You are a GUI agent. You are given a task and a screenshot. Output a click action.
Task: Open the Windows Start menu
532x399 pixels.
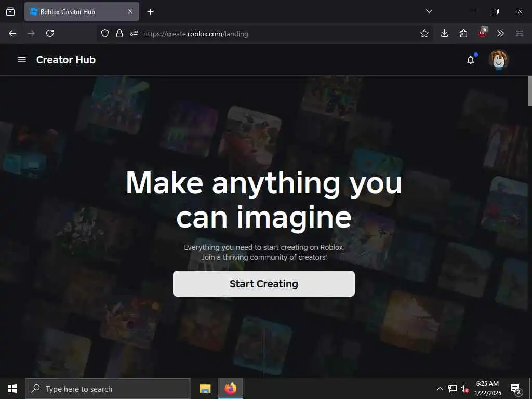12,389
